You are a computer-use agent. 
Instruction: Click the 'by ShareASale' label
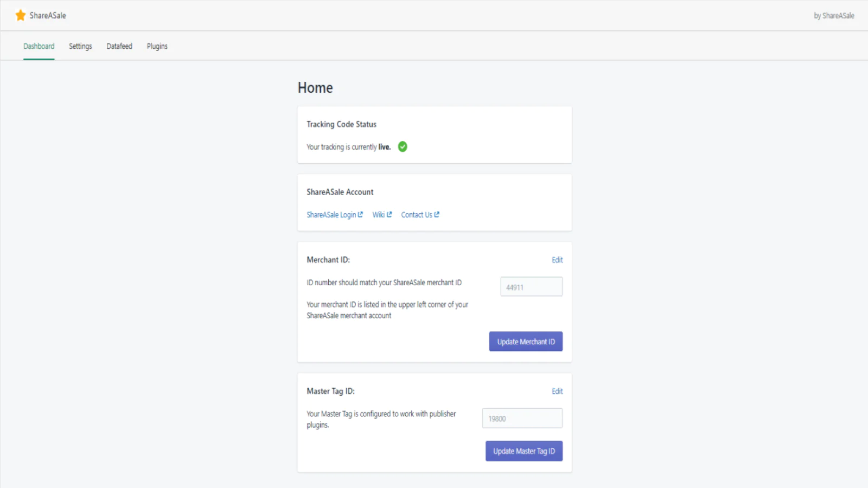(x=834, y=16)
